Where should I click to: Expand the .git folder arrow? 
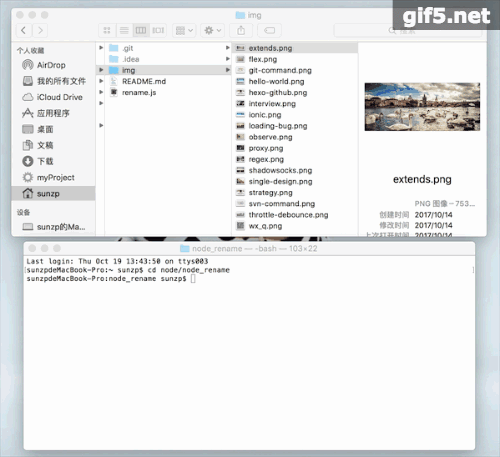tap(228, 48)
